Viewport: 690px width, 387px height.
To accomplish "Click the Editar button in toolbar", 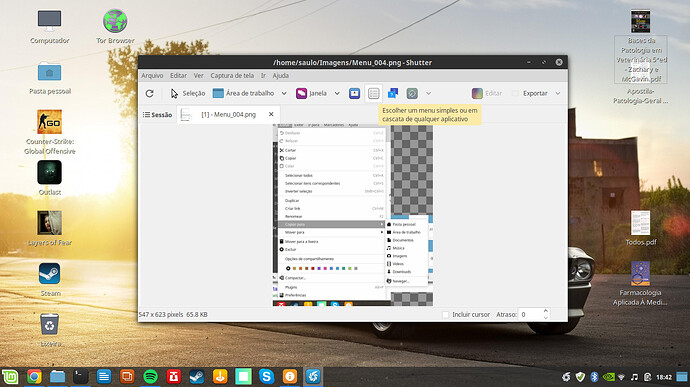I will [x=487, y=93].
